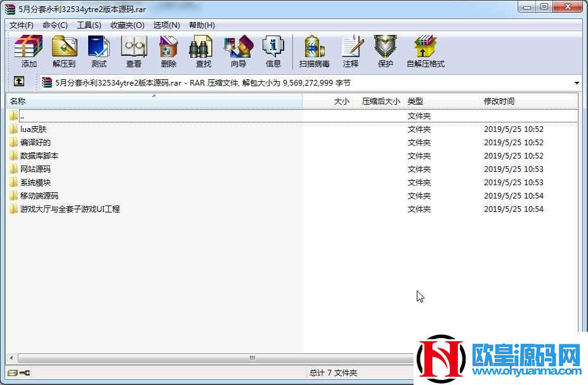
Task: Click date 2019/5/25 10:52 of 数据库脚本
Action: pyautogui.click(x=513, y=156)
